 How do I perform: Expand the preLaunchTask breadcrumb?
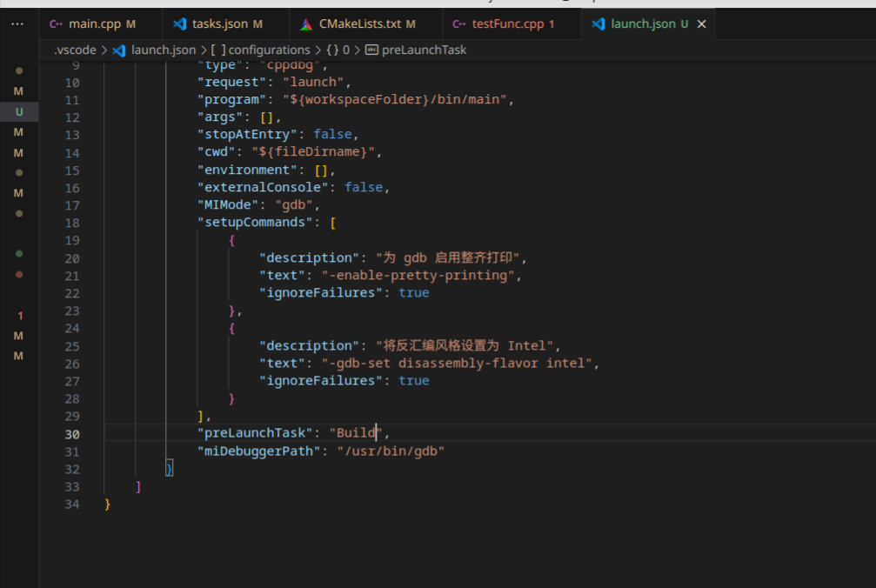(x=424, y=50)
